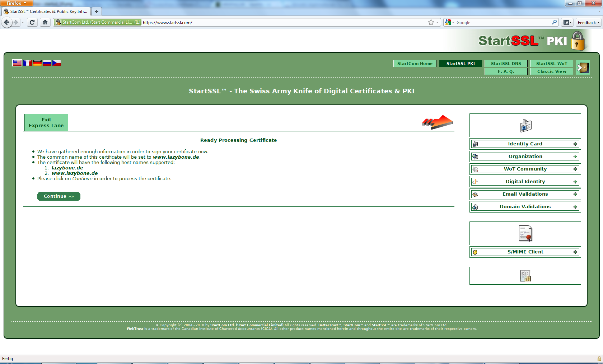Click the Identity Card row icon
The width and height of the screenshot is (603, 364).
click(x=475, y=144)
